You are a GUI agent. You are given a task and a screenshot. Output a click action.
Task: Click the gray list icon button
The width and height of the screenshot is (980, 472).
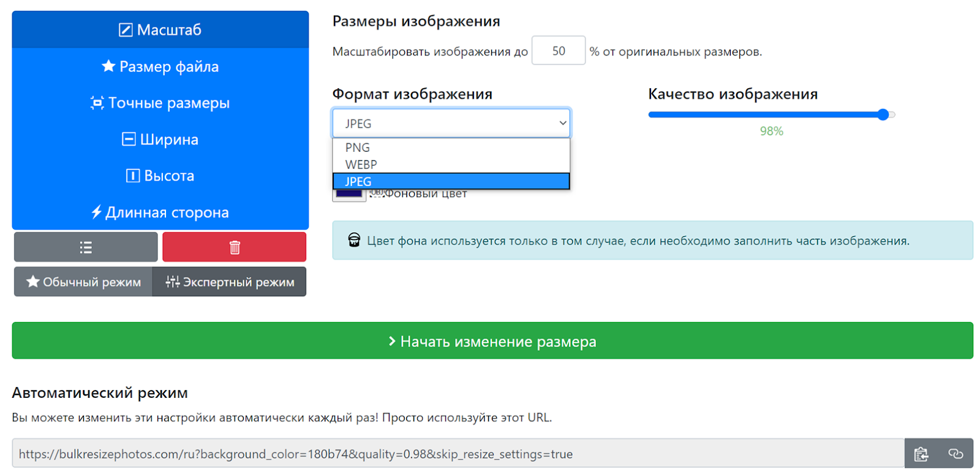click(86, 247)
